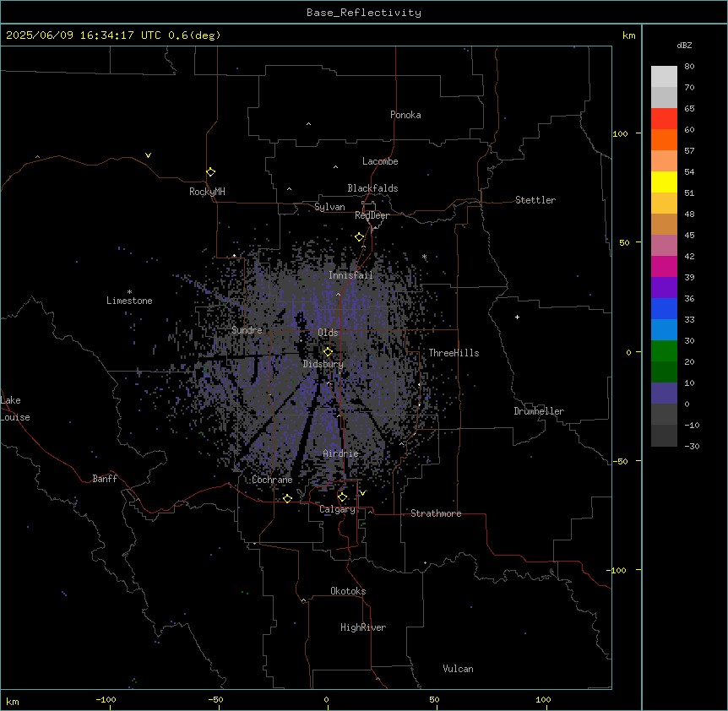Click the 2025/06/09 16:34:17 UTC timestamp
The width and height of the screenshot is (728, 711).
pos(84,35)
